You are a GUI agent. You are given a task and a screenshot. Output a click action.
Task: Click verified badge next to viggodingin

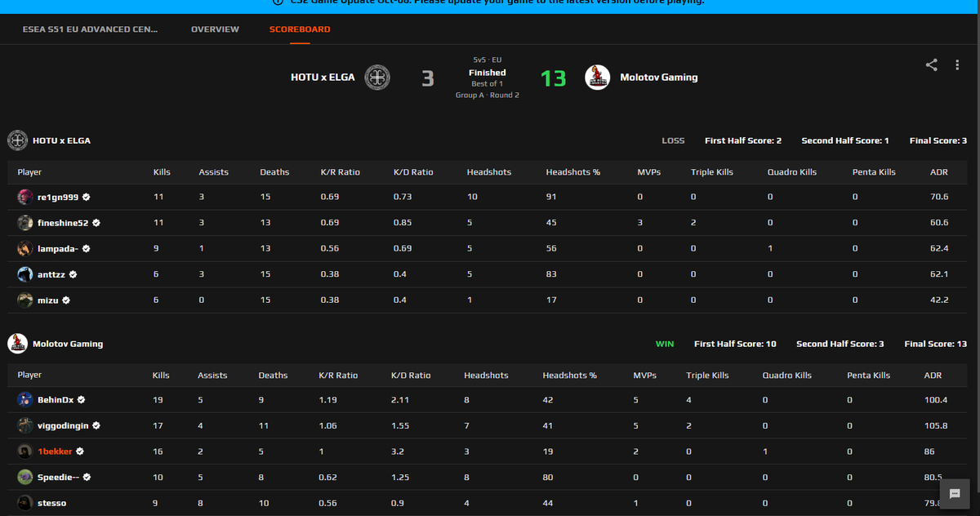coord(96,425)
